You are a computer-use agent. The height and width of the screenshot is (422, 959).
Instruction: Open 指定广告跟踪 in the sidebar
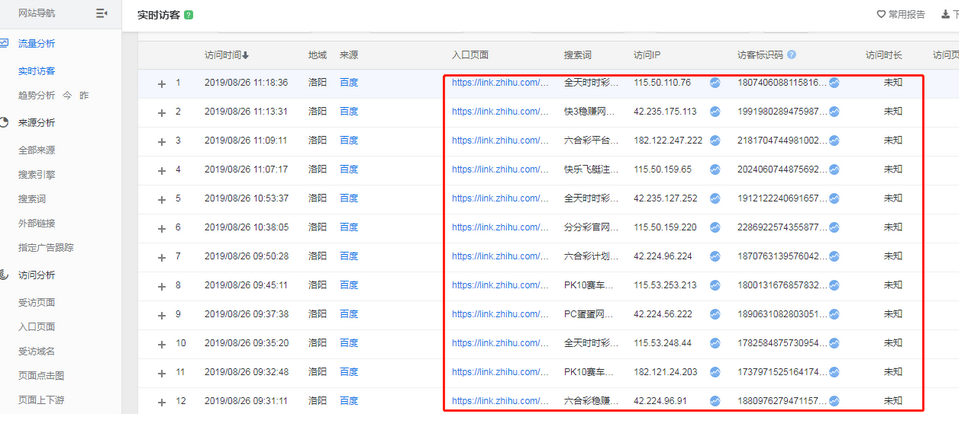[x=46, y=247]
